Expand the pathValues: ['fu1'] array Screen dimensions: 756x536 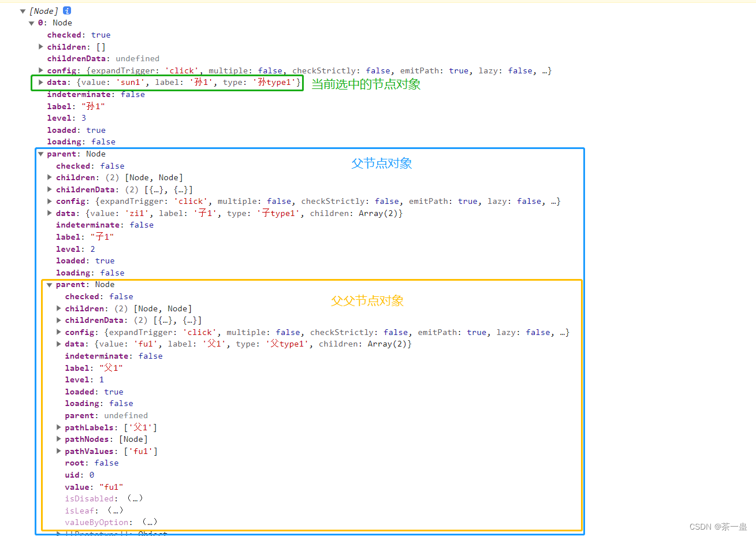coord(58,451)
